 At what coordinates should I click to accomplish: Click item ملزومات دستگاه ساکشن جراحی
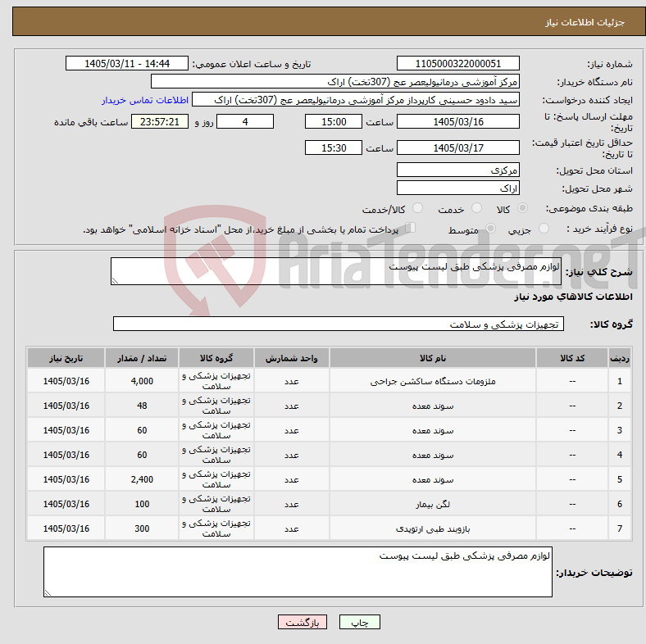(433, 381)
